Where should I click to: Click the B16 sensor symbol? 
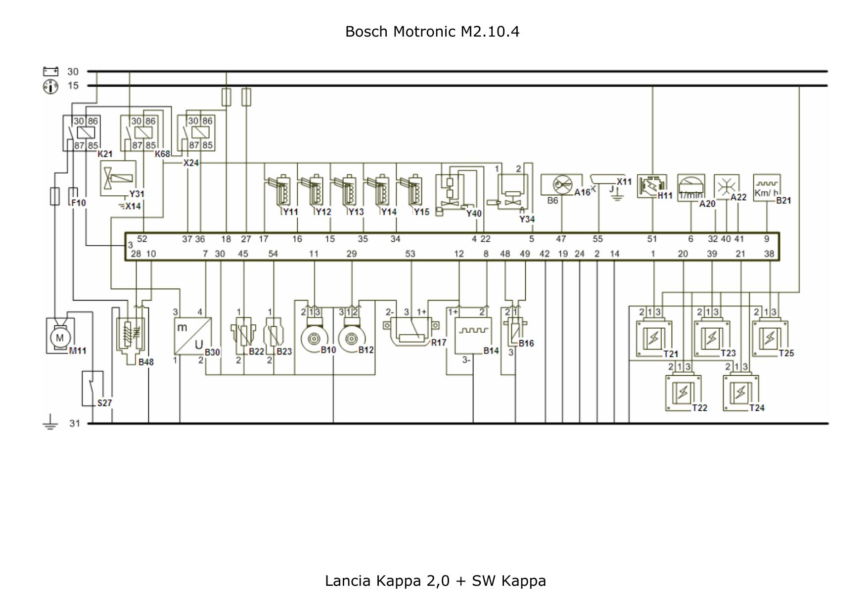(x=514, y=332)
